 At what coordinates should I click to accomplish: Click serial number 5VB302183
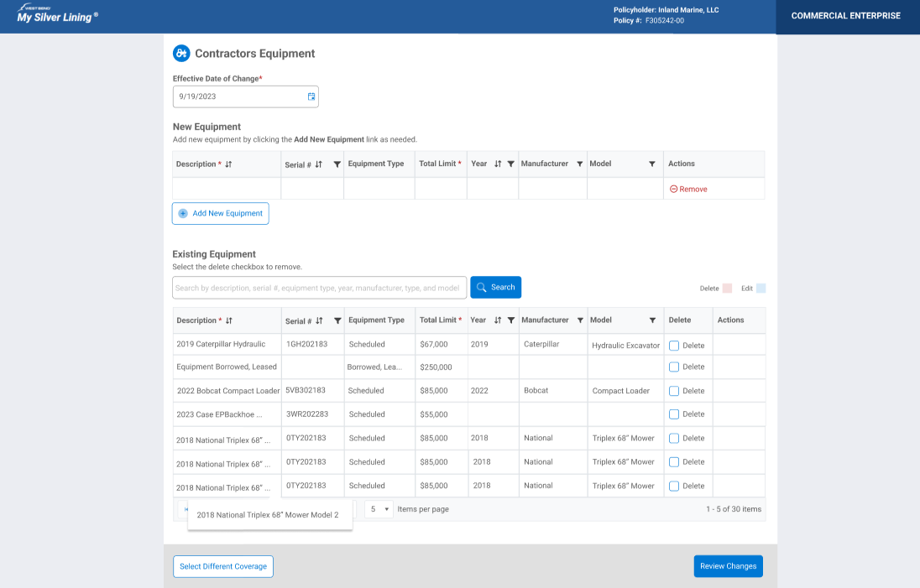point(305,390)
